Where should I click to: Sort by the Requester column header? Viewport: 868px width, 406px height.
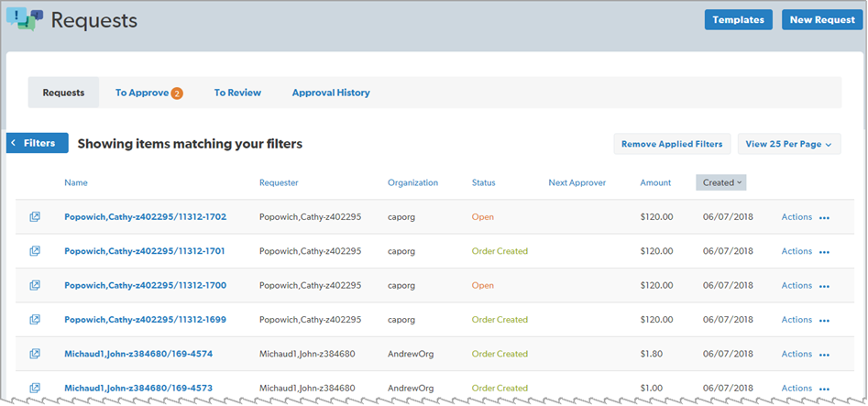tap(279, 182)
